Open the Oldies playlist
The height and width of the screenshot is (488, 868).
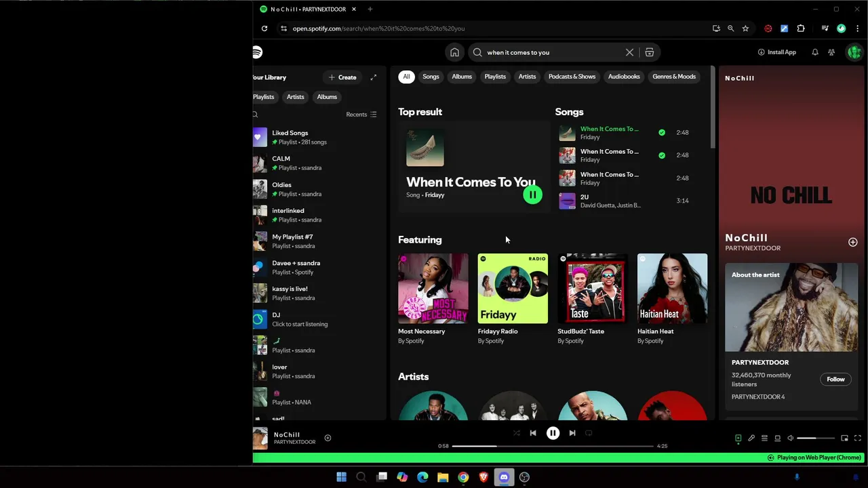[x=317, y=189]
